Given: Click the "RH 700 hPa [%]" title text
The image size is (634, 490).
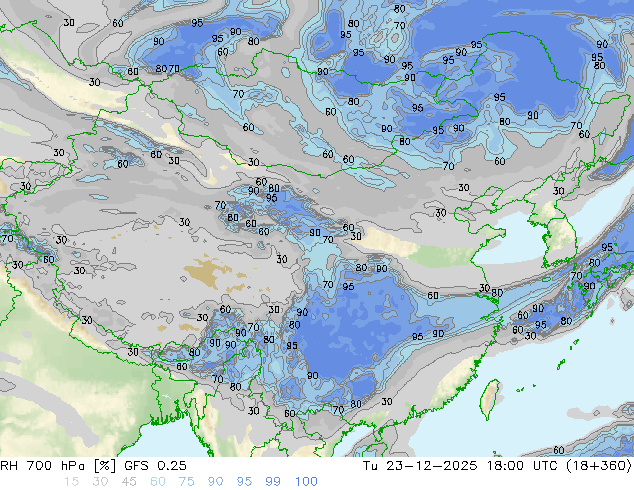Looking at the screenshot, I should pos(59,466).
